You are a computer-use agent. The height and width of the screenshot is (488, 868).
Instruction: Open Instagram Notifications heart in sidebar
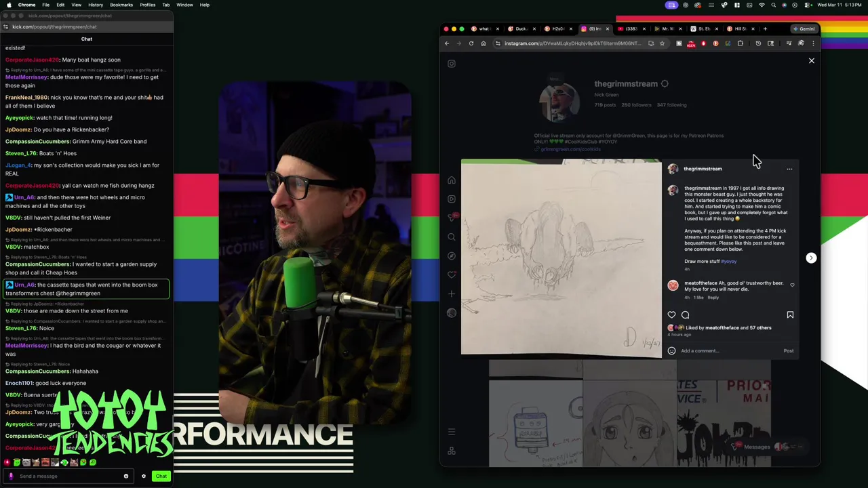[x=452, y=275]
